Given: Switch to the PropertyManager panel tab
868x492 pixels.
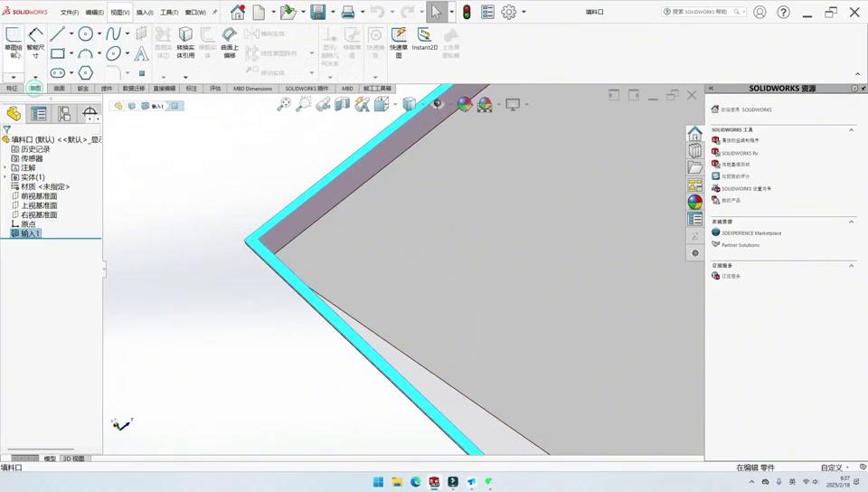Looking at the screenshot, I should click(39, 114).
